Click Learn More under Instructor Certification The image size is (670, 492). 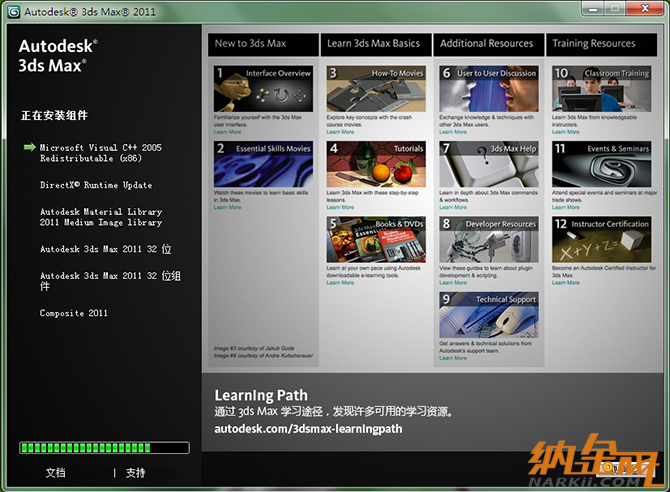tap(566, 283)
